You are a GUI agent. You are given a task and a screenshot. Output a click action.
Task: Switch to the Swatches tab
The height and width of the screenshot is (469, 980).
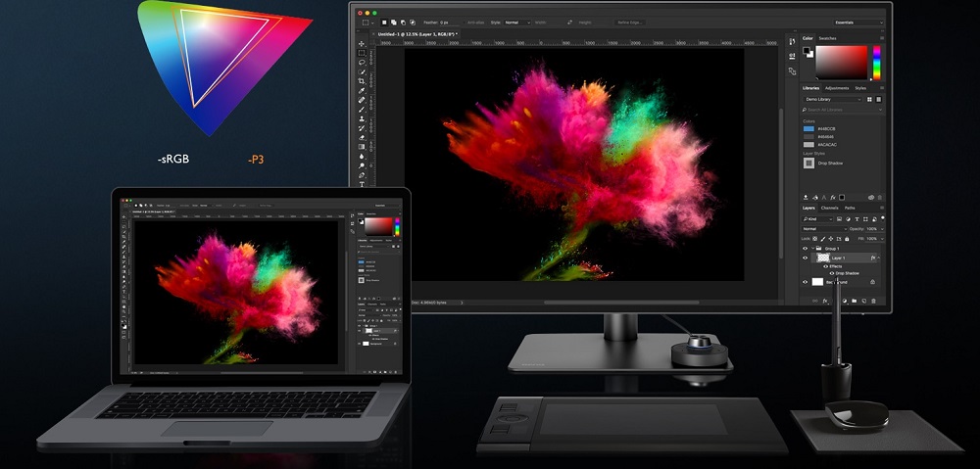[828, 38]
